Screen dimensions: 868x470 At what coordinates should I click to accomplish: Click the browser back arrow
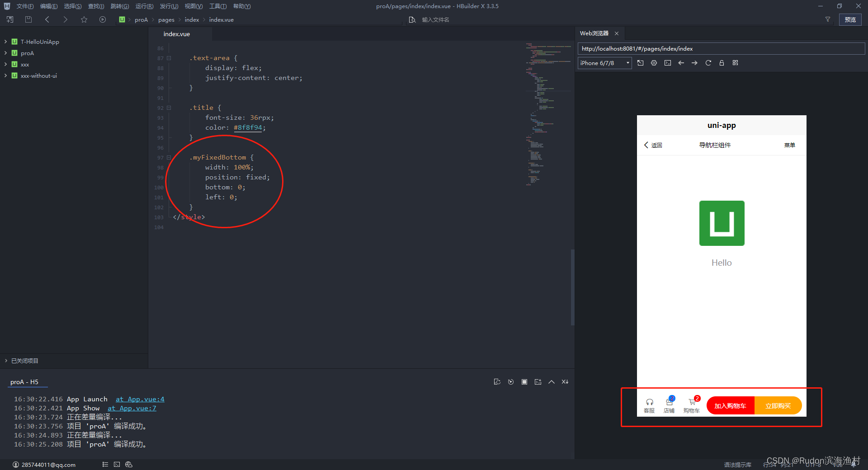pyautogui.click(x=681, y=63)
